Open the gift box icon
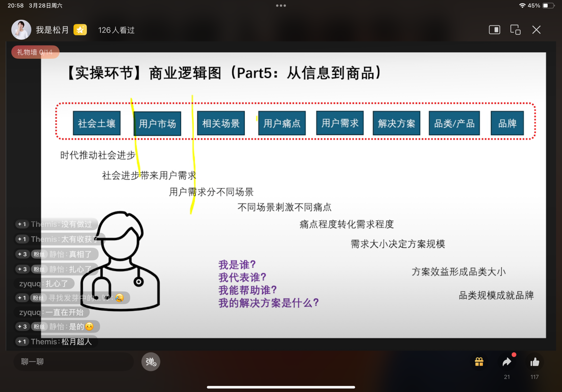 coord(479,362)
